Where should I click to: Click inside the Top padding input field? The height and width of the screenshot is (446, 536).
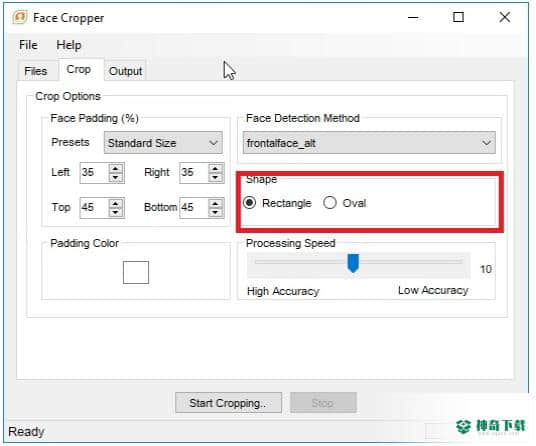[94, 207]
